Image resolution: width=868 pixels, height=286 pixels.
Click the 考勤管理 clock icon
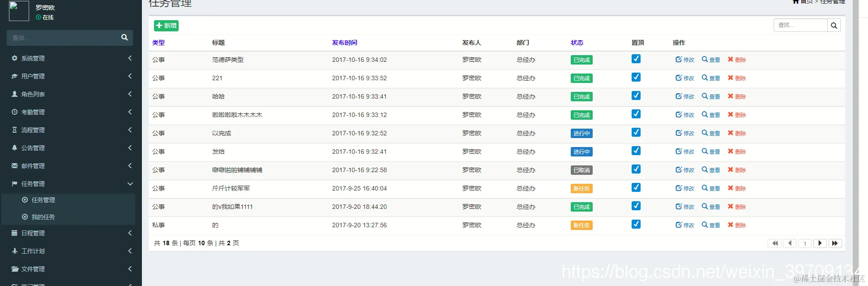(14, 112)
